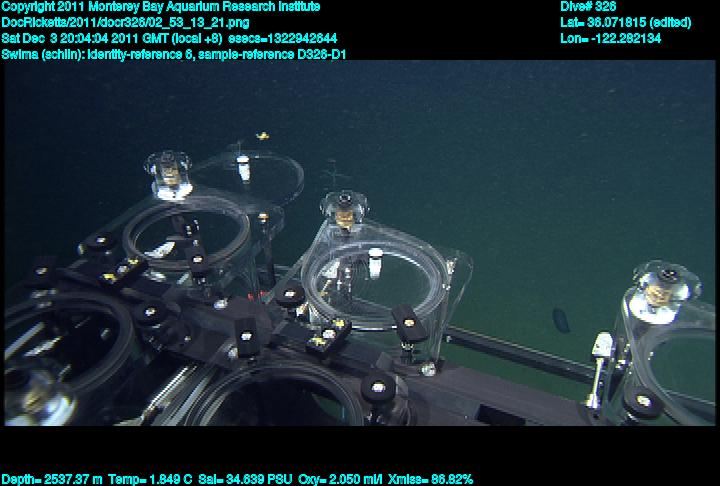The image size is (720, 486).
Task: Click the copyright Monterey Bay Aquarium text
Action: [x=161, y=7]
